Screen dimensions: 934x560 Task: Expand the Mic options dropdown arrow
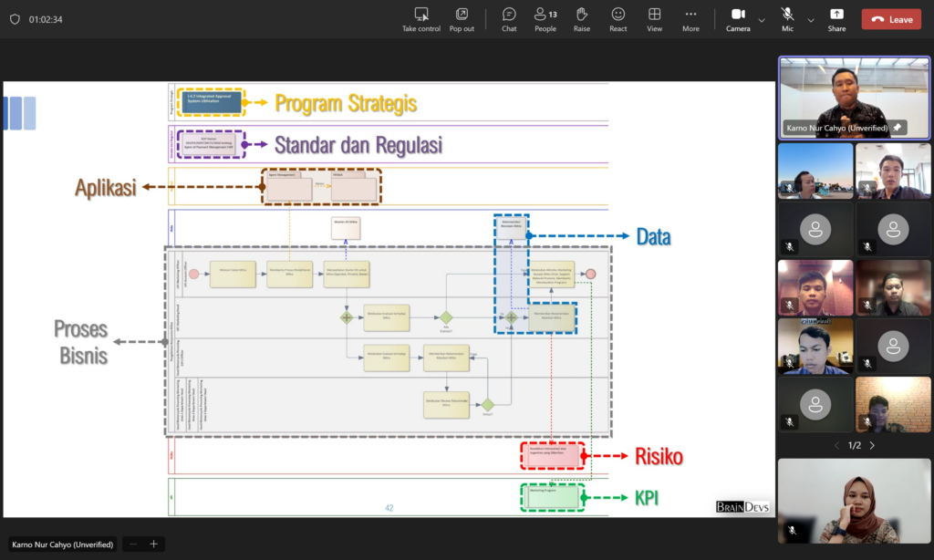tap(811, 19)
